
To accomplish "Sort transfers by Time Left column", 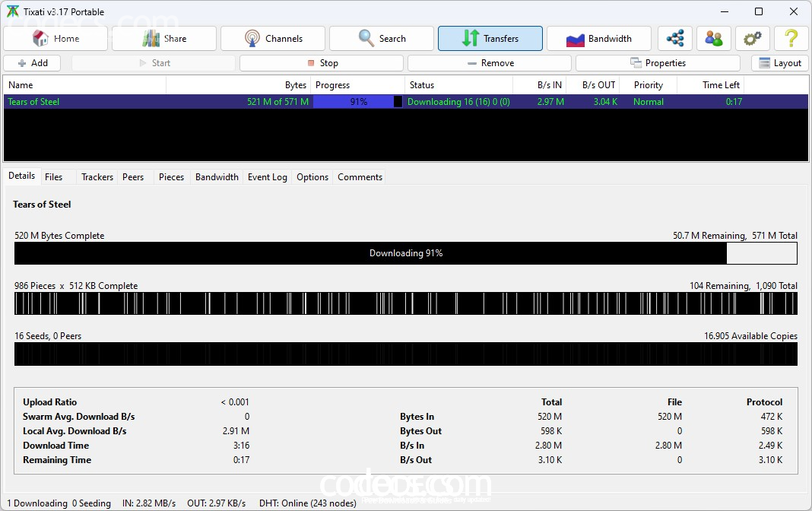I will [710, 85].
